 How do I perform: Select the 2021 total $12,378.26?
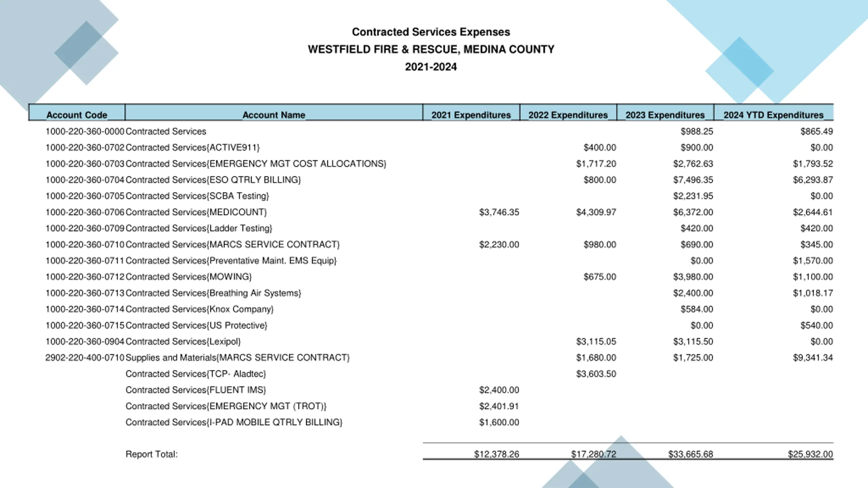[x=497, y=454]
